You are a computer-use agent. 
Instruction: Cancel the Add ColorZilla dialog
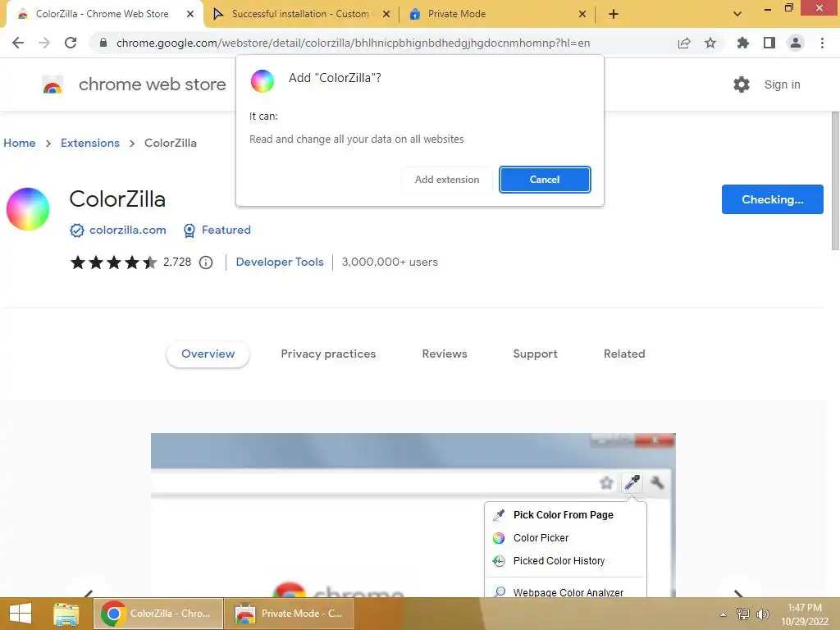point(545,180)
